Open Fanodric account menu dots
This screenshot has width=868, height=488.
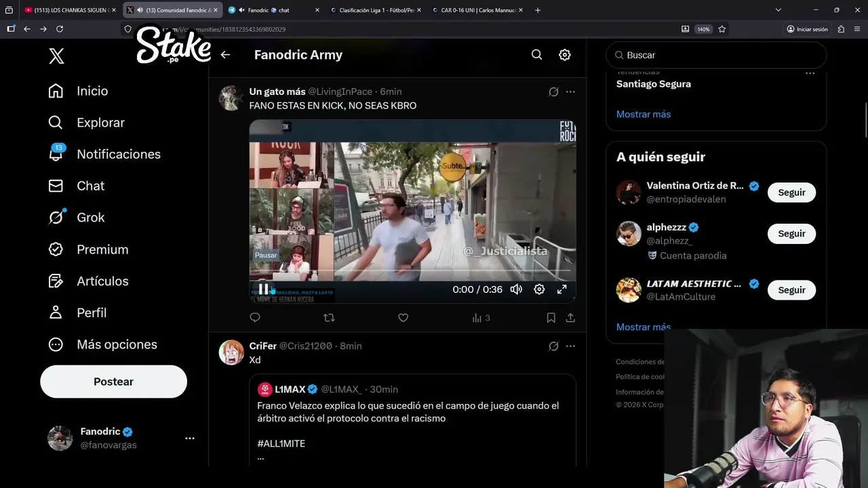point(190,439)
